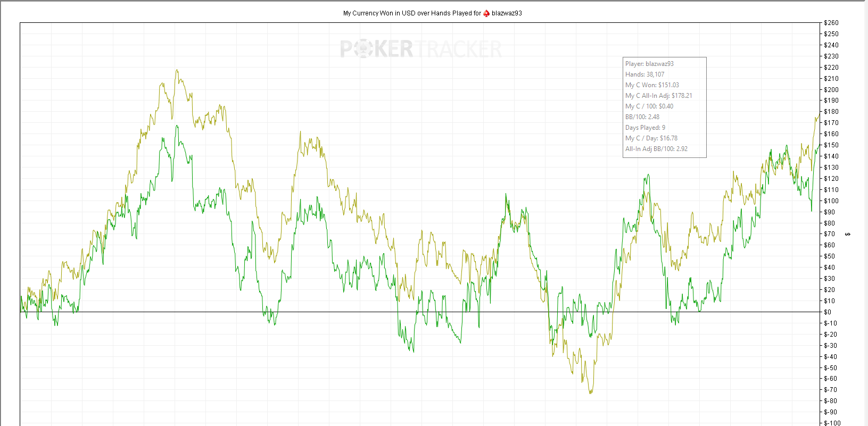Screen dimensions: 868x426
Task: Click 'My C Won: $151.03' tooltip line
Action: [x=652, y=85]
